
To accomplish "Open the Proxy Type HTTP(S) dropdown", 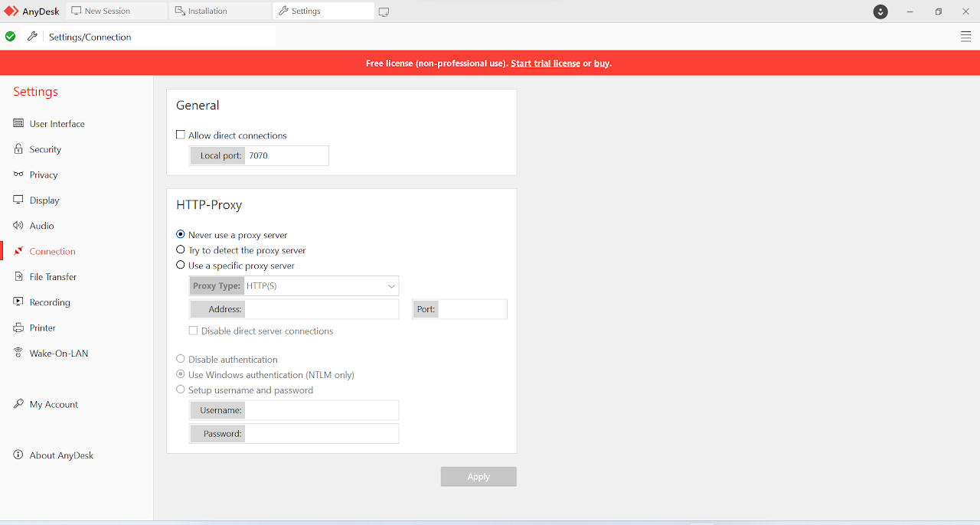I will 322,286.
